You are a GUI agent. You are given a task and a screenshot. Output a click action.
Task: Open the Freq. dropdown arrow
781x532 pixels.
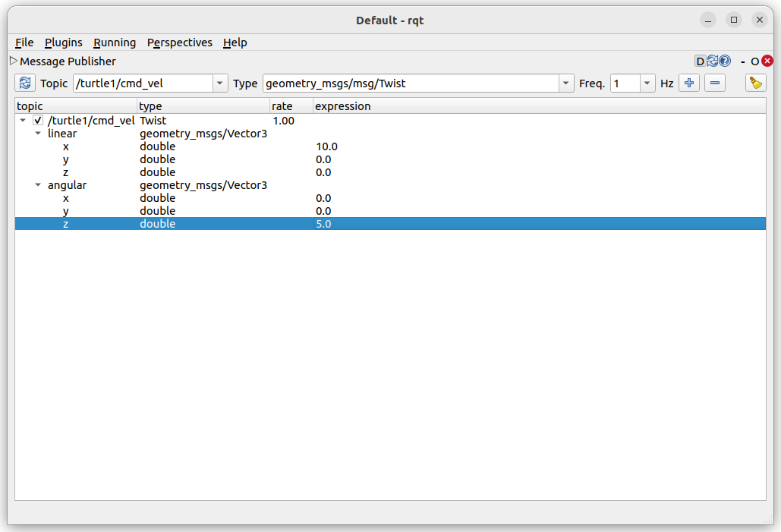647,83
